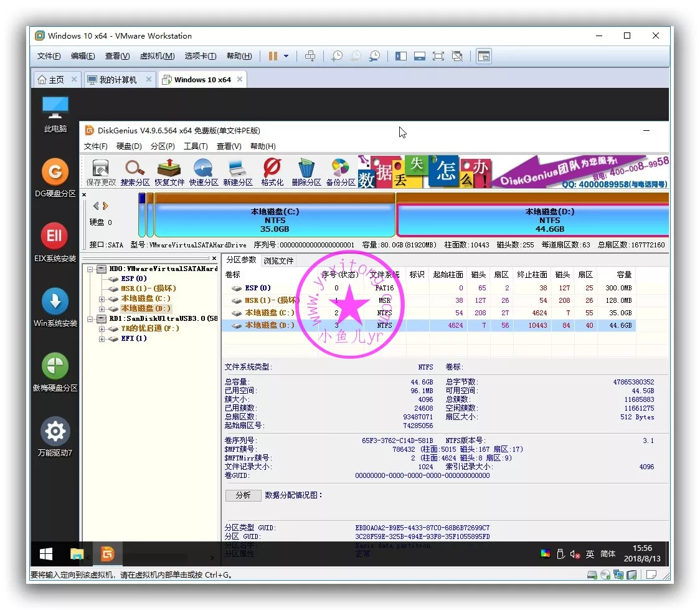Click Format (格式化) toolbar icon
Image resolution: width=700 pixels, height=610 pixels.
coord(272,173)
